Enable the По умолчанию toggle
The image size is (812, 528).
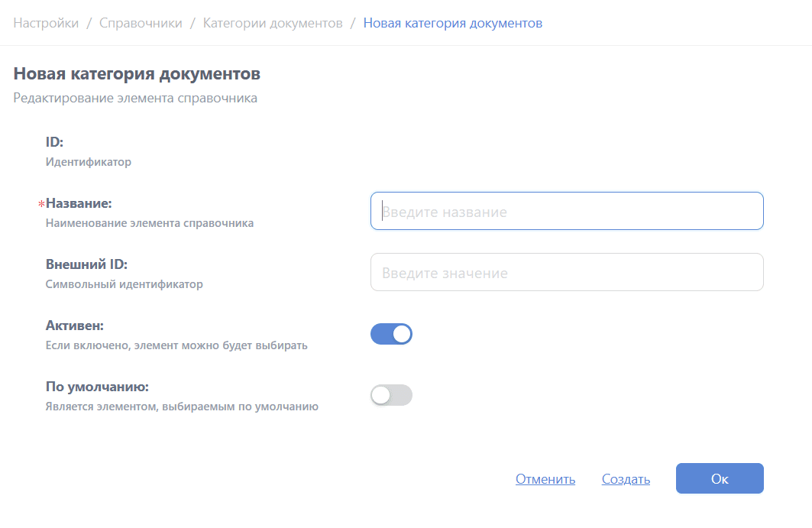(391, 395)
